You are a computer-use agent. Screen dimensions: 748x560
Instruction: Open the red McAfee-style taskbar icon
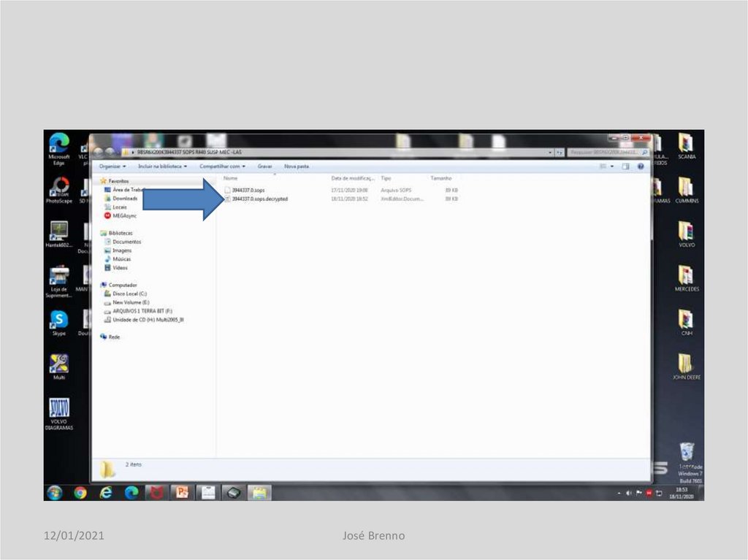coord(156,492)
